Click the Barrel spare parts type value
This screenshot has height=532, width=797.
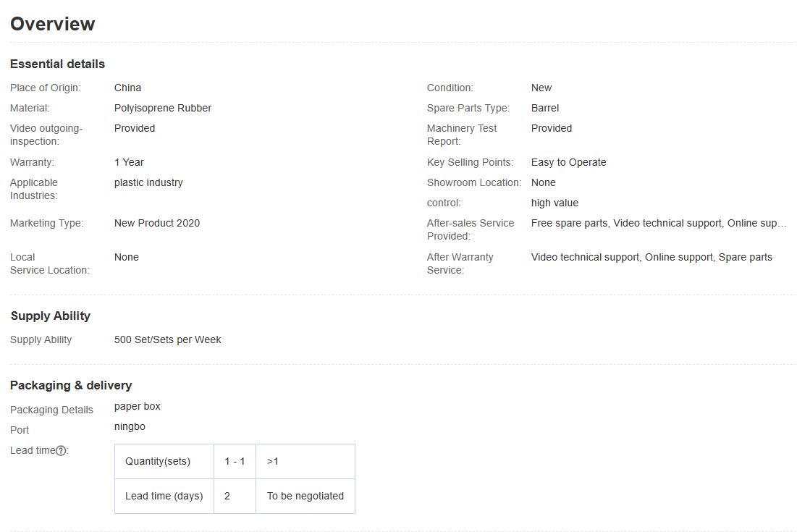(545, 108)
